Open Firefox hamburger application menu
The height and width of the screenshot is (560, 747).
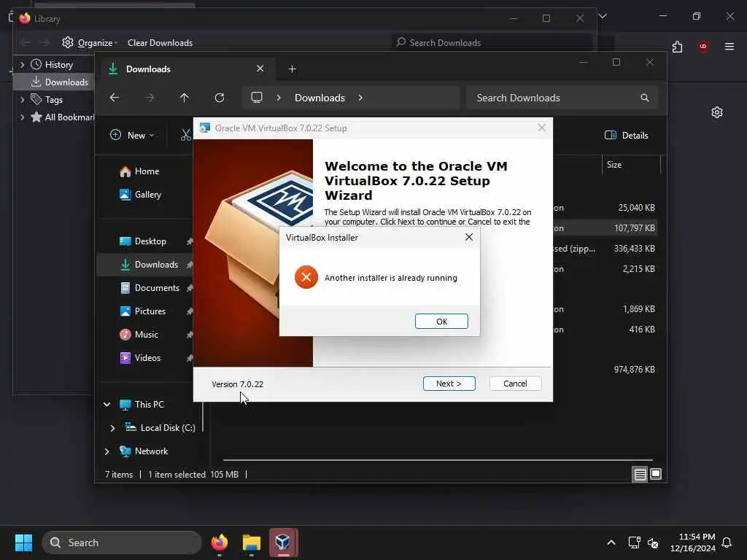click(729, 46)
